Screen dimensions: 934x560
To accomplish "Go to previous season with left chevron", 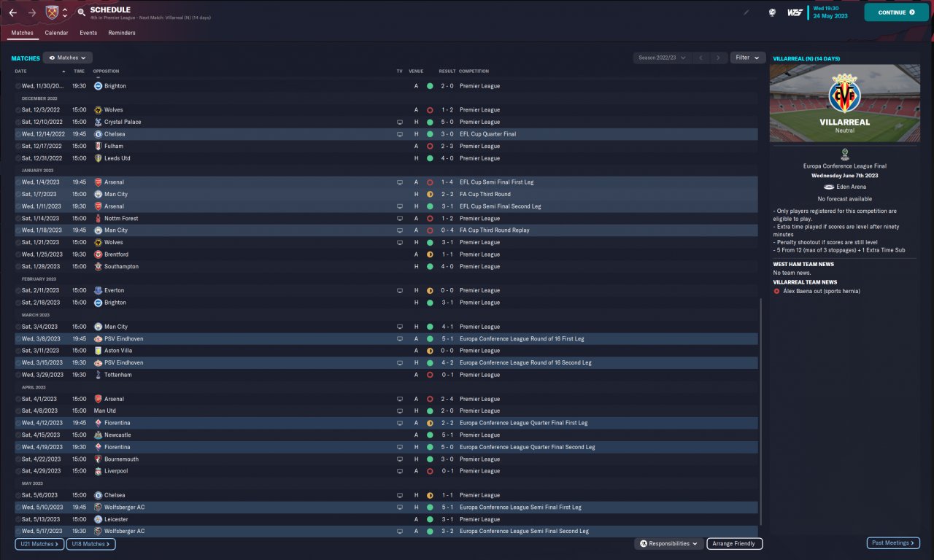I will point(700,58).
